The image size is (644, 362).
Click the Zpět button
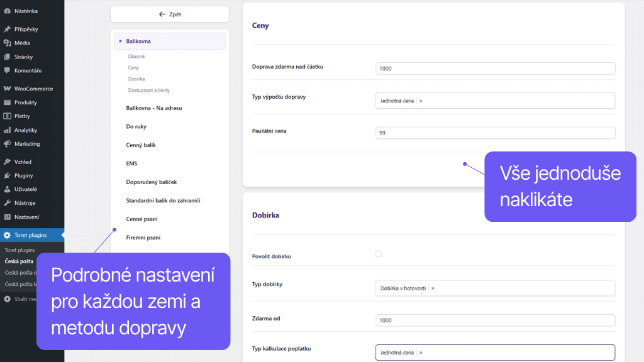[x=169, y=14]
